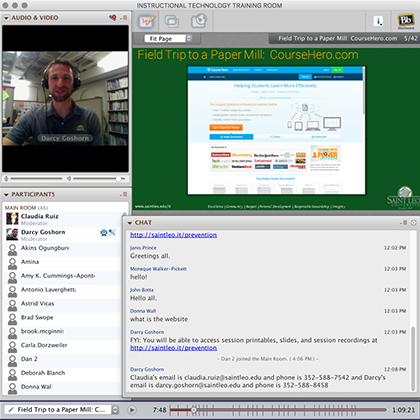Click the Fit Page dropdown stepper arrows
The image size is (420, 420).
pos(189,39)
